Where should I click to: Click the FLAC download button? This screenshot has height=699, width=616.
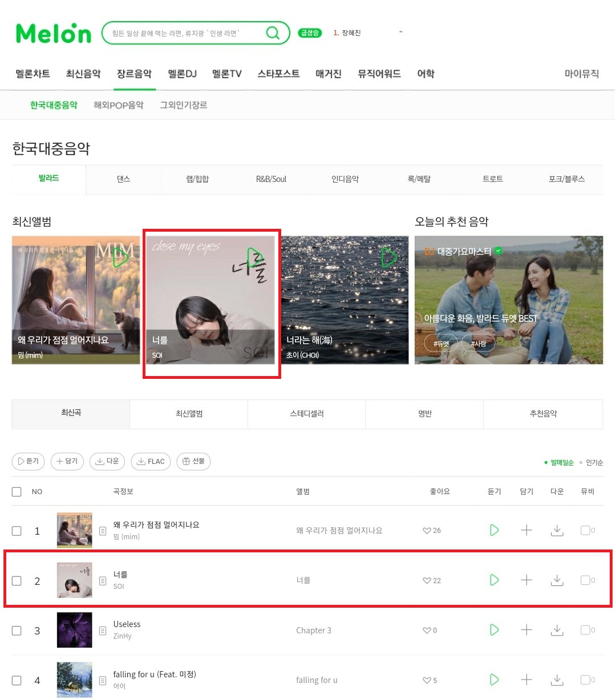pos(151,461)
